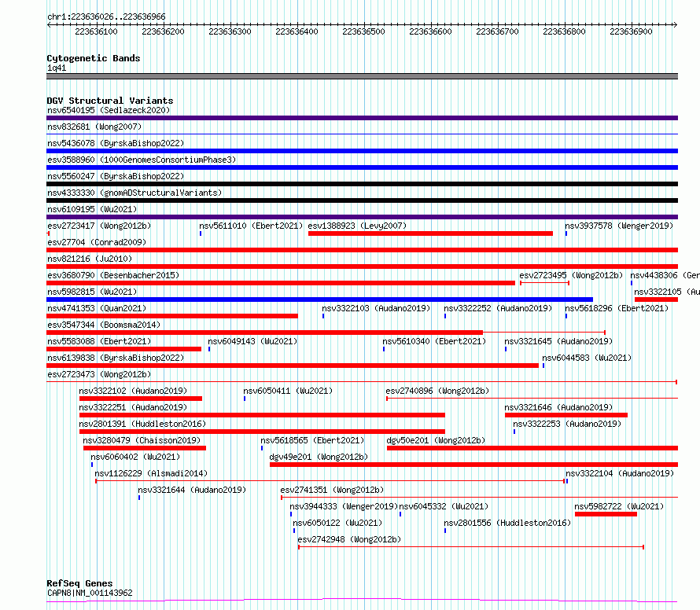Open nsv2801391 (Huddleston2016) variant
The height and width of the screenshot is (610, 700).
[x=142, y=424]
